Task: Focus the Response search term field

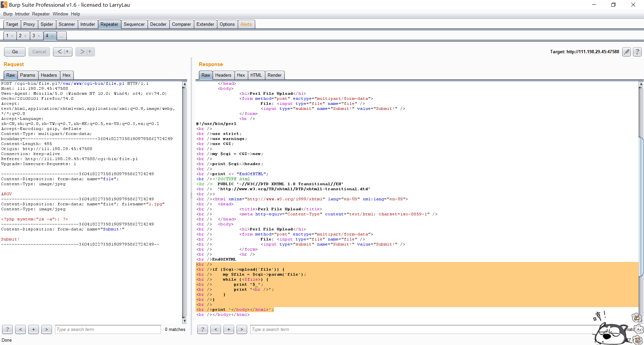Action: (423, 329)
